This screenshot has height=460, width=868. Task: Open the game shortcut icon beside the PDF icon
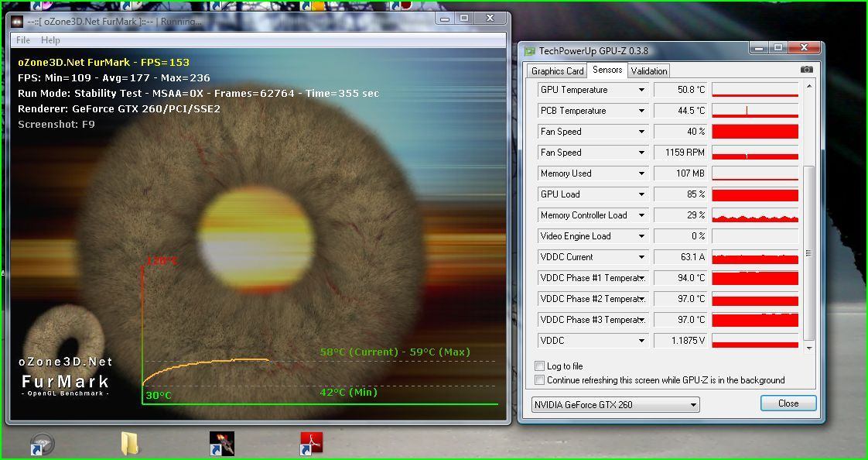221,444
